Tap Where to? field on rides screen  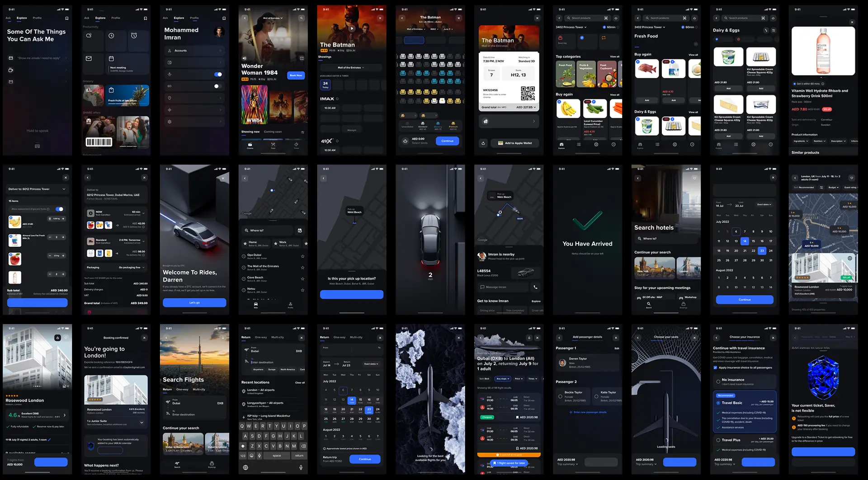coord(267,231)
